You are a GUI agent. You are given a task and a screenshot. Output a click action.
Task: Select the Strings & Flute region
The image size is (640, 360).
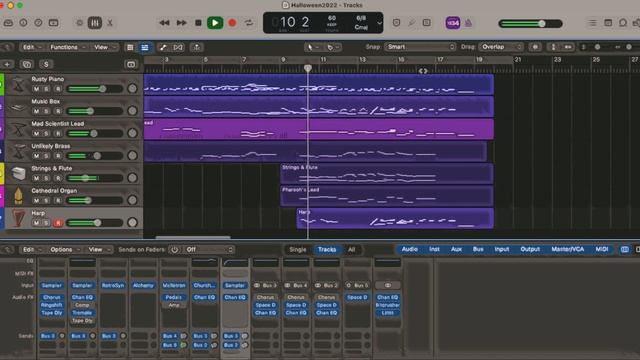click(387, 174)
